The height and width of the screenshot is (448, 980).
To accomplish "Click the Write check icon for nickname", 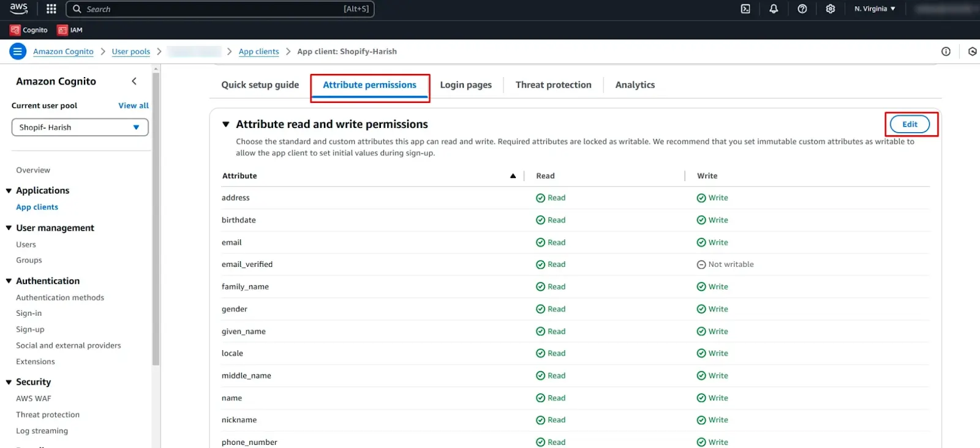I will (701, 420).
